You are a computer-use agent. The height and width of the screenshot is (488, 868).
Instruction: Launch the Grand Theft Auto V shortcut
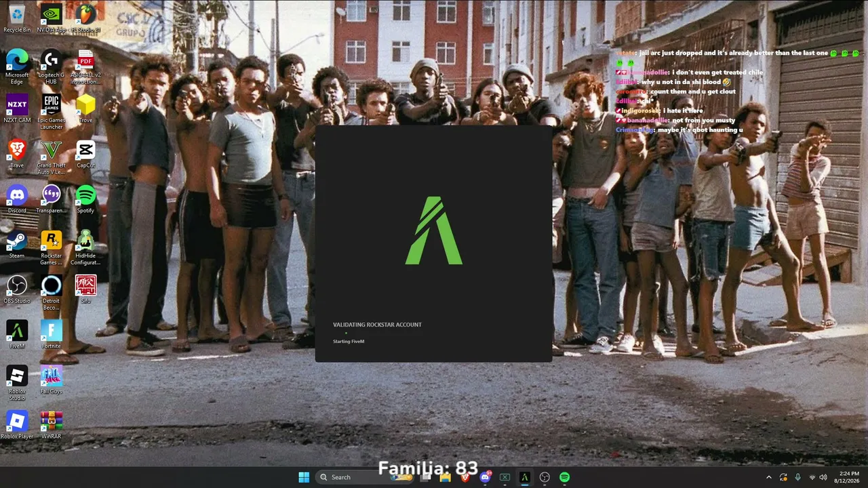(51, 157)
